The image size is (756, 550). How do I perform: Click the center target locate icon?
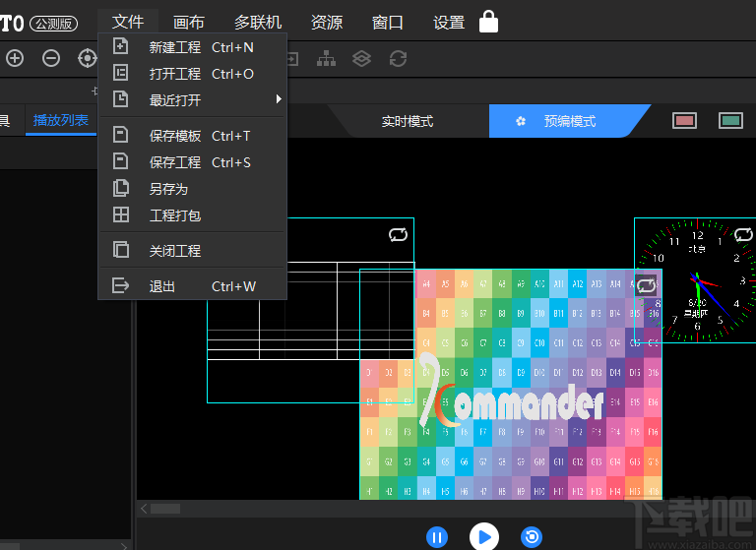click(88, 58)
